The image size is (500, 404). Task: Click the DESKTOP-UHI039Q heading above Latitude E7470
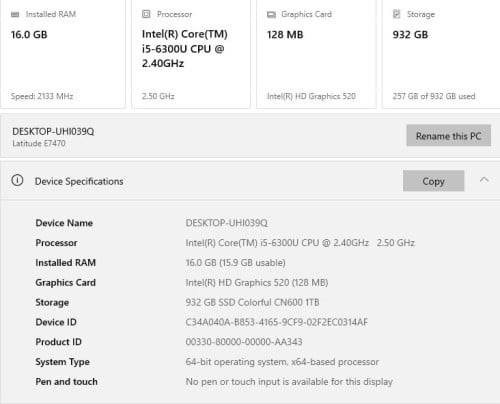[53, 132]
